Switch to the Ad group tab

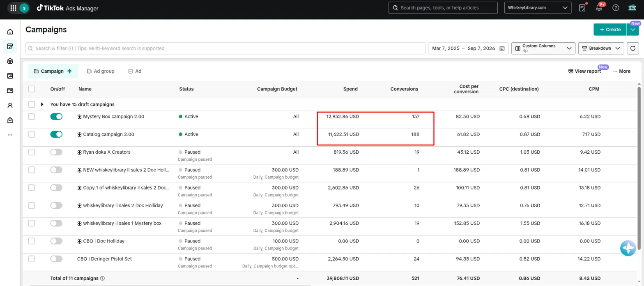[101, 71]
